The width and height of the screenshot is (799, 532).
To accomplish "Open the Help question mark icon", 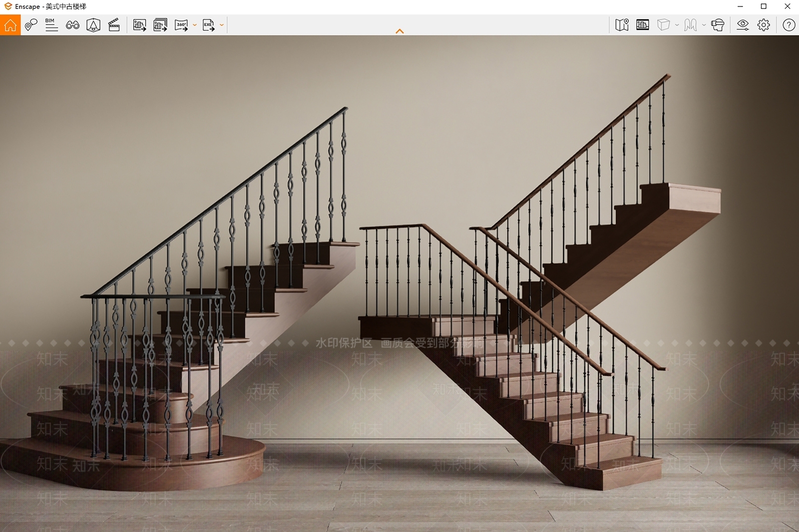I will click(x=789, y=25).
